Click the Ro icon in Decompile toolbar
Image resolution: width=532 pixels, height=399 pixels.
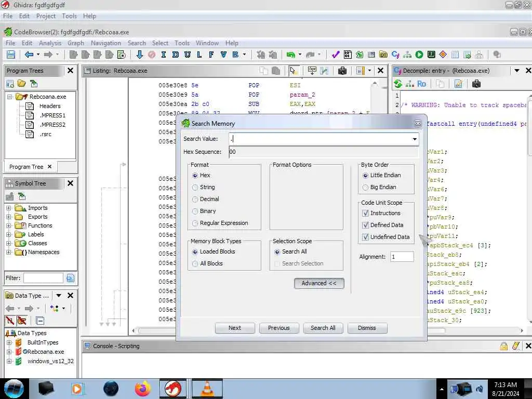(x=421, y=84)
